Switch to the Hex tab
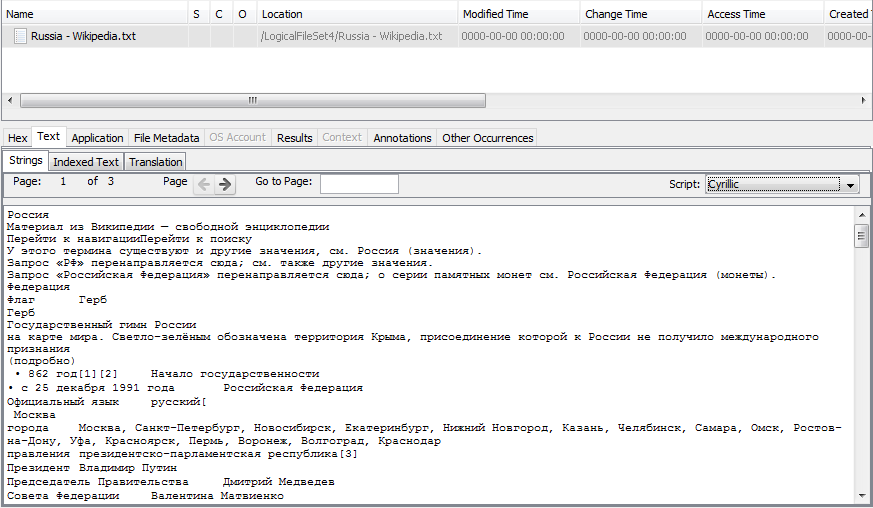Screen dimensions: 873x508 [17, 138]
